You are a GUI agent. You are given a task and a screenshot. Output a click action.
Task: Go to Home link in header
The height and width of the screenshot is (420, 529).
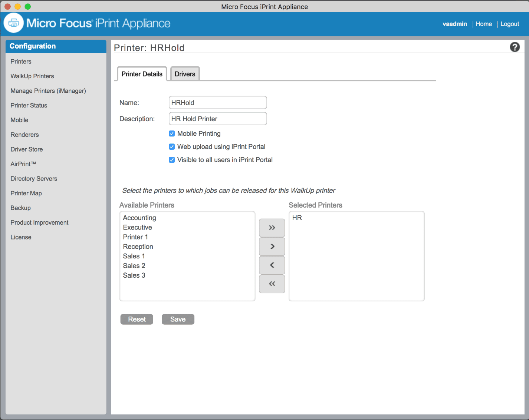click(484, 24)
